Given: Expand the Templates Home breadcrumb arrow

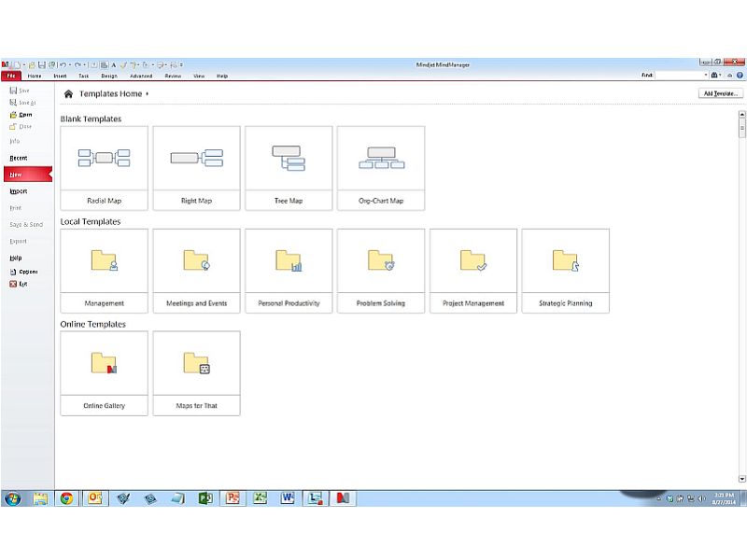Looking at the screenshot, I should click(148, 94).
